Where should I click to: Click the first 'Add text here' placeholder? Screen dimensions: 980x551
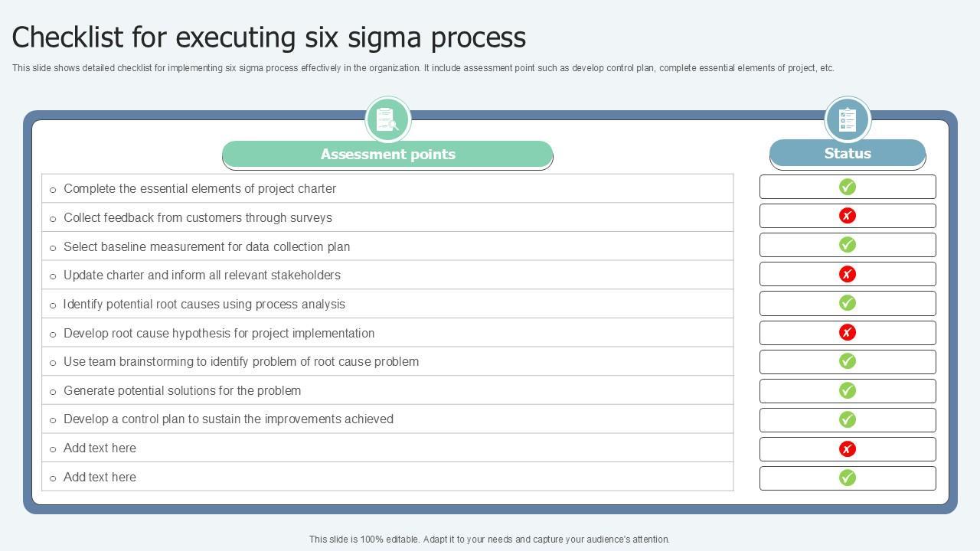tap(100, 448)
